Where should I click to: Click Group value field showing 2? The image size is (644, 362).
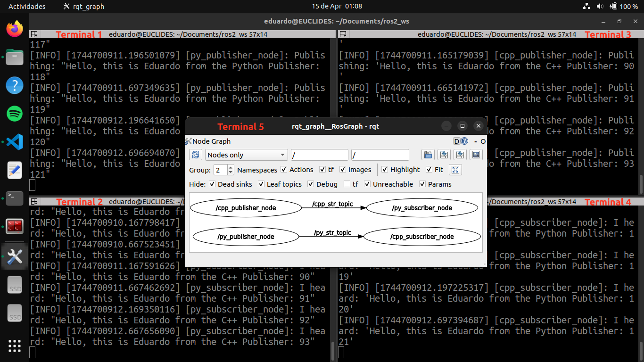221,170
